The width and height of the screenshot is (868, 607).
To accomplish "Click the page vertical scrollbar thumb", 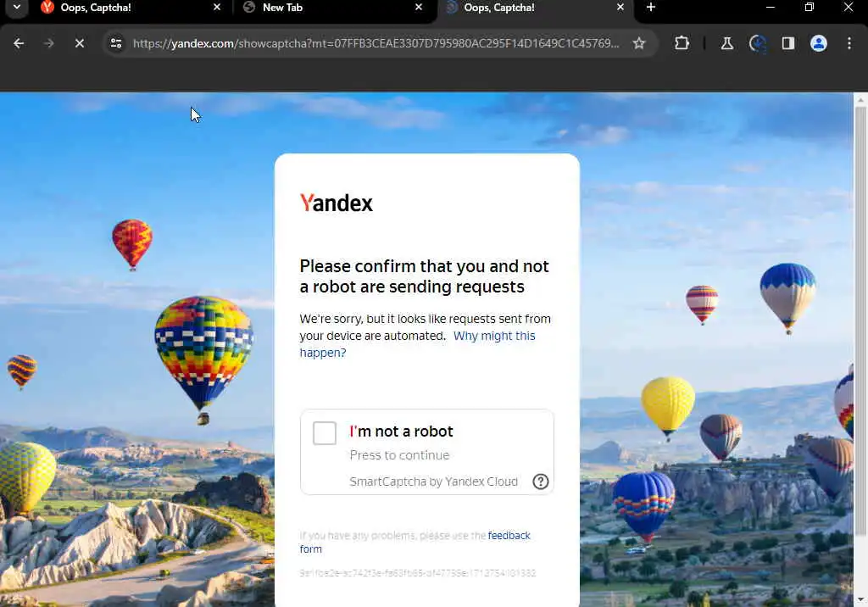I will 860,320.
